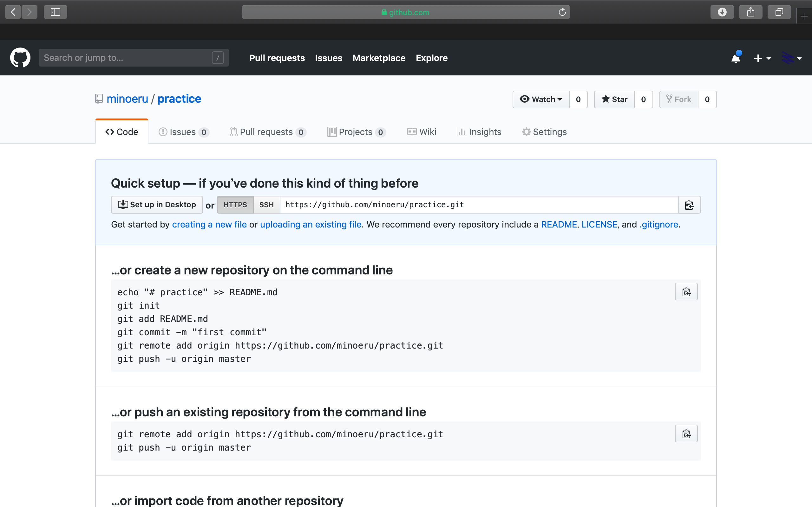
Task: Select the HTTPS protocol option
Action: coord(235,205)
